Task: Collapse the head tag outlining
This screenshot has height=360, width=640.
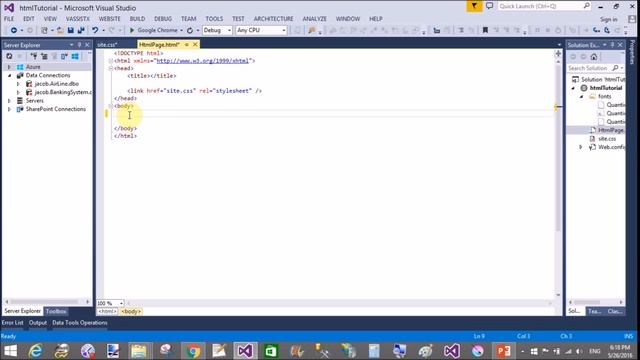Action: coord(111,68)
